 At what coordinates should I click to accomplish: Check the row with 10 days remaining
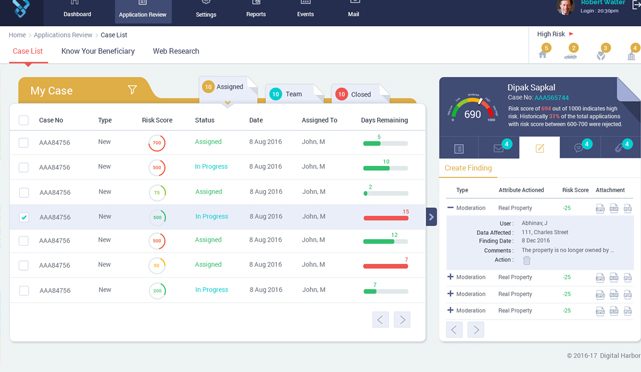(24, 167)
